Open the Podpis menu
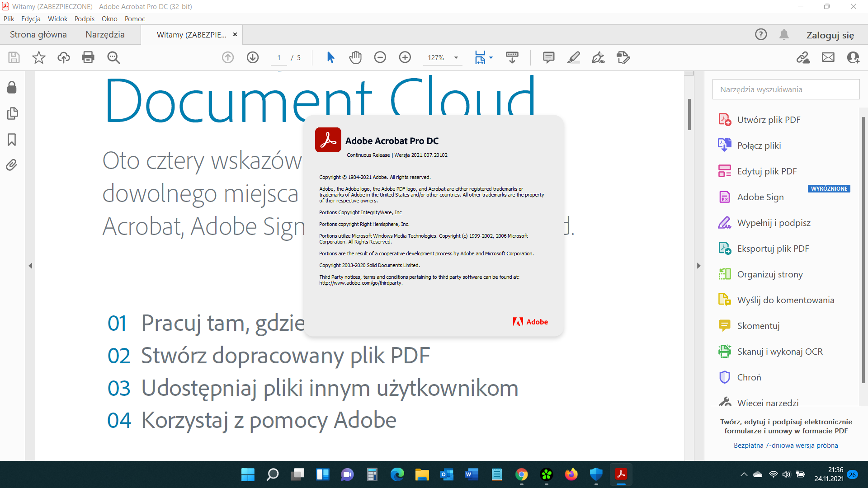Viewport: 868px width, 488px height. coord(85,19)
